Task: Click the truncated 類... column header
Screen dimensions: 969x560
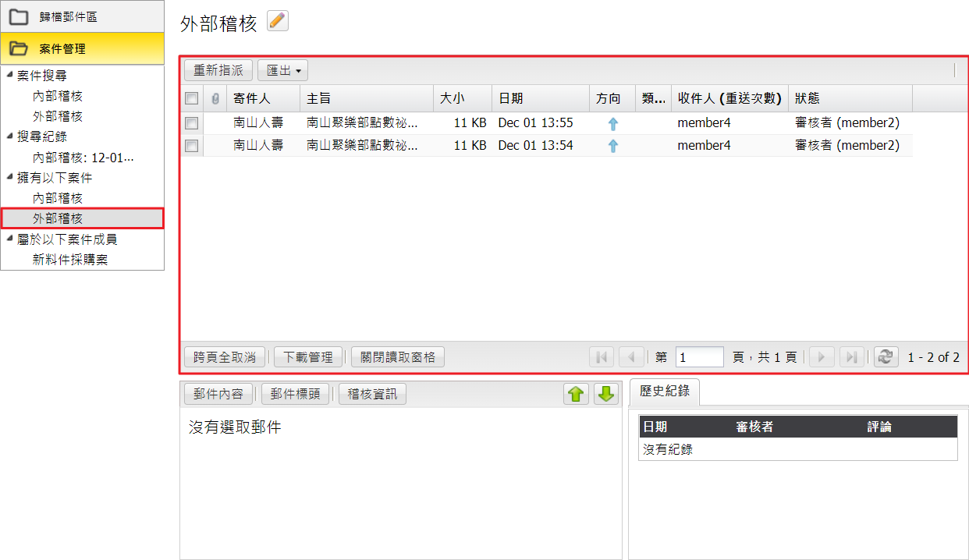Action: [x=653, y=99]
